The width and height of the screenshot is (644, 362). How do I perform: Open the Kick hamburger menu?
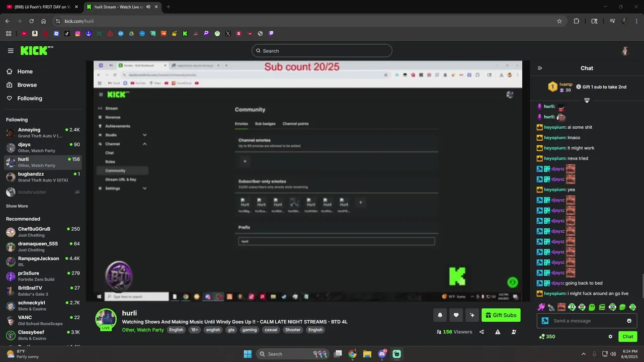tap(11, 51)
